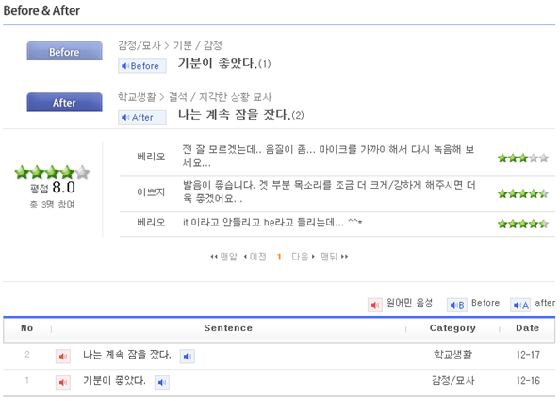
Task: Play blue recording icon for 나는 계속 잠을 잤다
Action: click(x=187, y=356)
